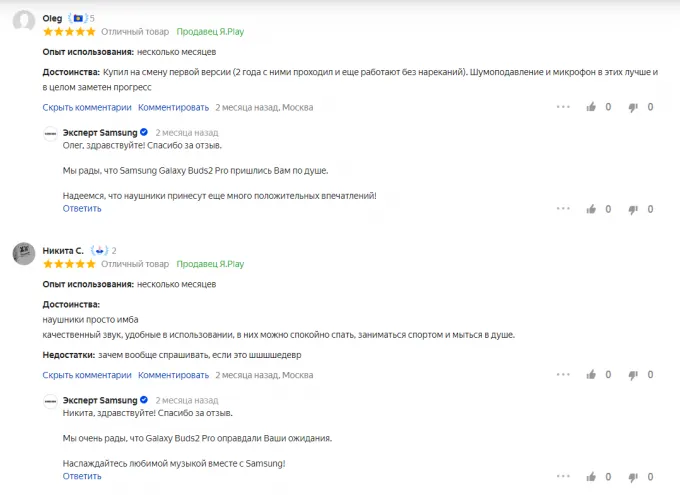Image resolution: width=680 pixels, height=495 pixels.
Task: Open three-dot menu on Никита's review
Action: [x=561, y=375]
